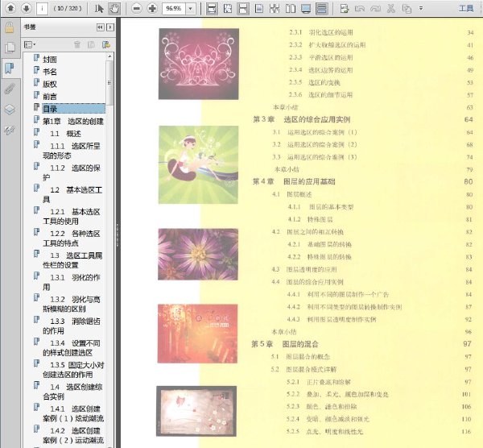Open the attachments paperclip panel
483x448 pixels.
point(10,89)
